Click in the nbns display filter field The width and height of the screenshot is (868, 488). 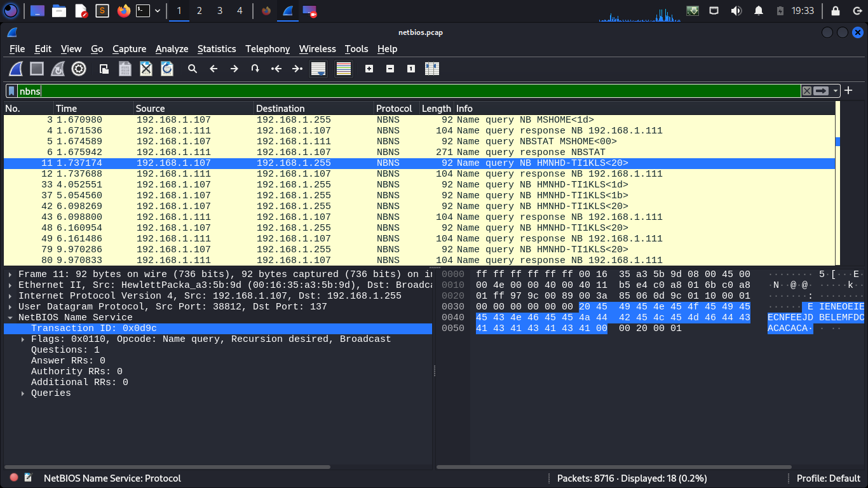(x=407, y=91)
